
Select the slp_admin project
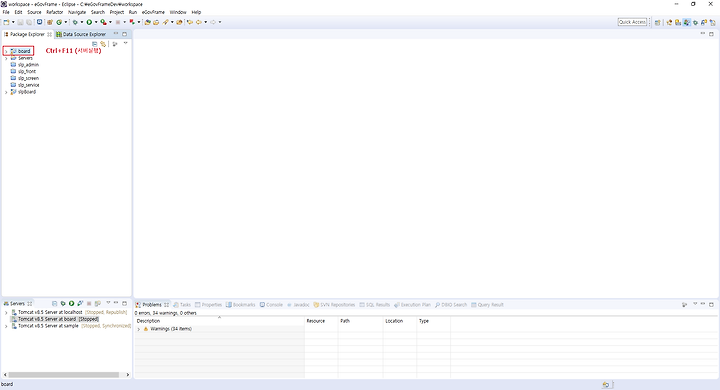pyautogui.click(x=28, y=65)
